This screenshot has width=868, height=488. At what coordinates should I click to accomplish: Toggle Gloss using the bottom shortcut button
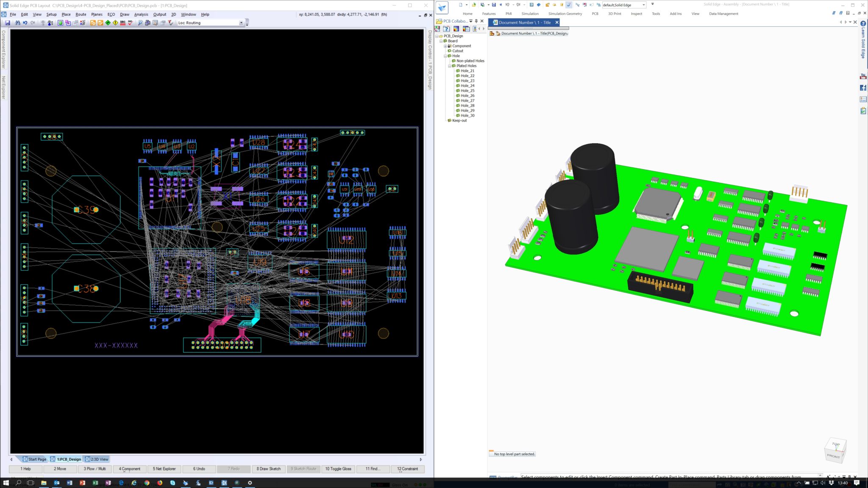coord(338,469)
